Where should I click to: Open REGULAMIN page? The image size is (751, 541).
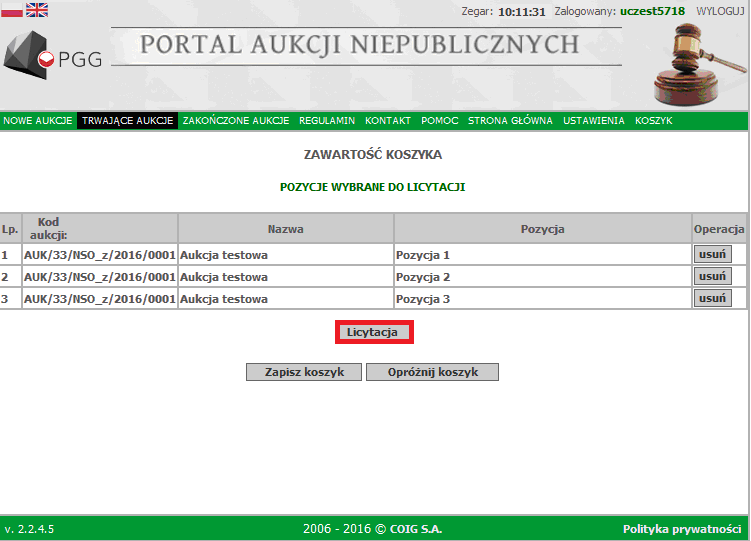(327, 121)
